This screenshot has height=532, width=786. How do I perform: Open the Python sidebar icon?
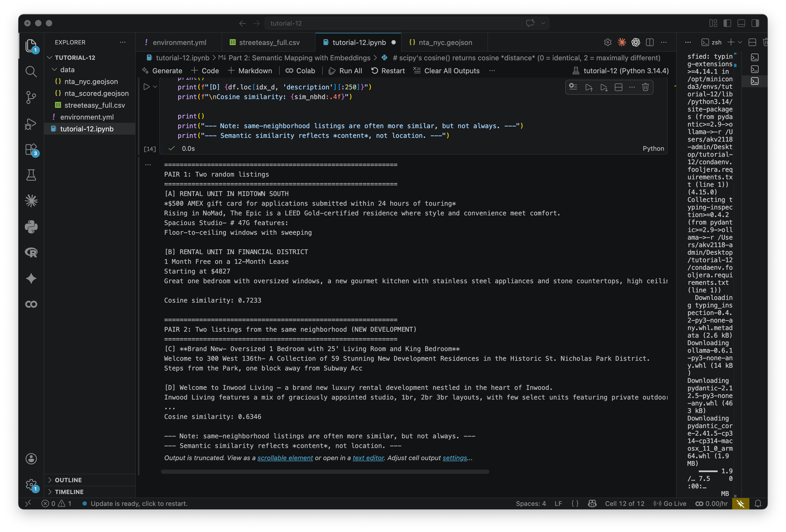click(x=31, y=227)
